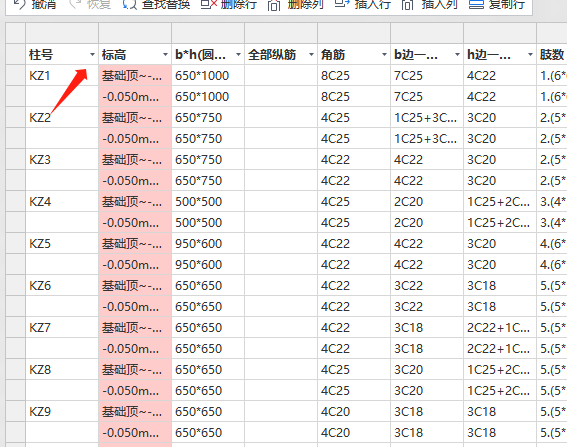The image size is (567, 447).
Task: Open the 柱号 column dropdown
Action: 92,55
